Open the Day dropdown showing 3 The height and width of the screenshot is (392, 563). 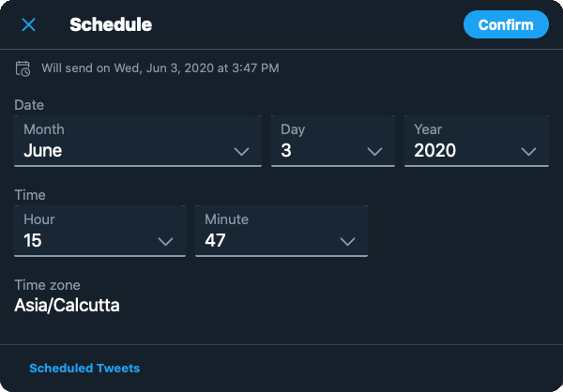pos(333,141)
